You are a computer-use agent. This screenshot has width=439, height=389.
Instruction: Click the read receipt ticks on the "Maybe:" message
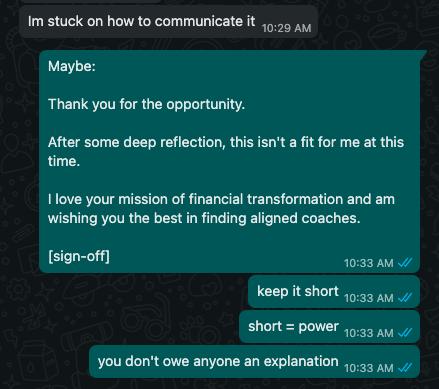(x=405, y=263)
